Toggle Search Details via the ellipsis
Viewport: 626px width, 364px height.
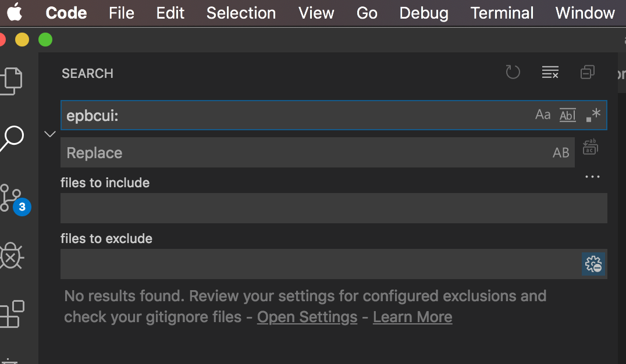pos(592,176)
